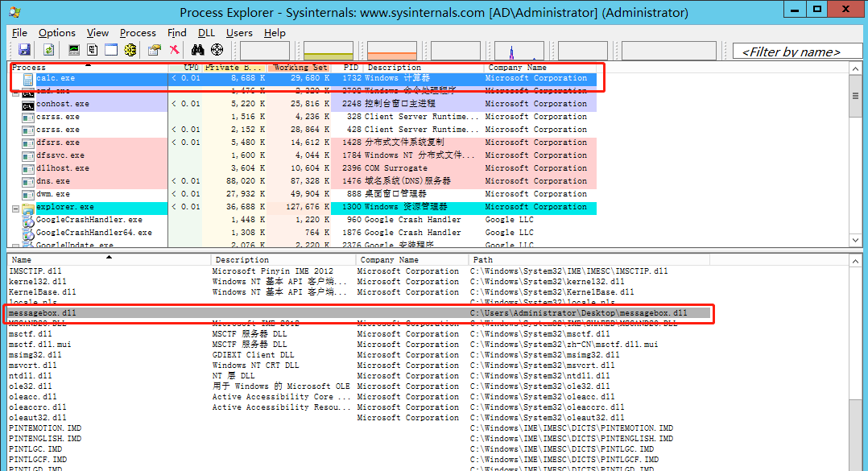Toggle the Show Process Tree toolbar icon
This screenshot has height=471, width=868.
[93, 50]
